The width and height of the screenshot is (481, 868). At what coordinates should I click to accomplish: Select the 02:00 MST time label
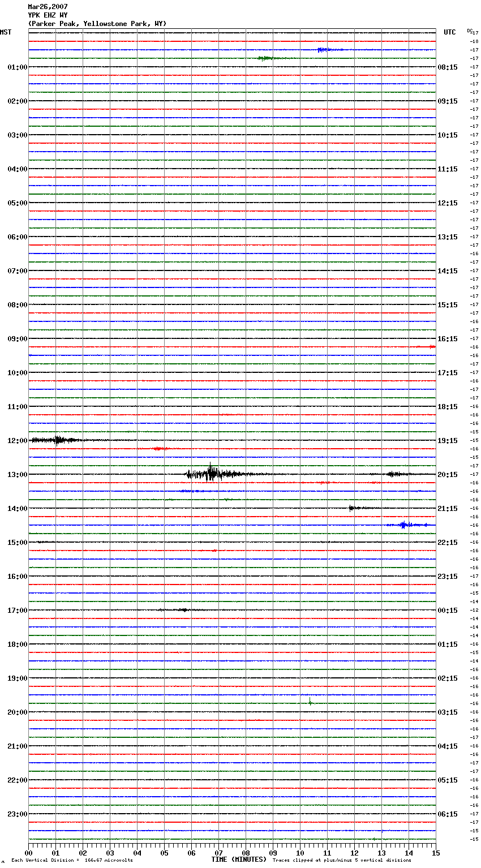click(18, 101)
